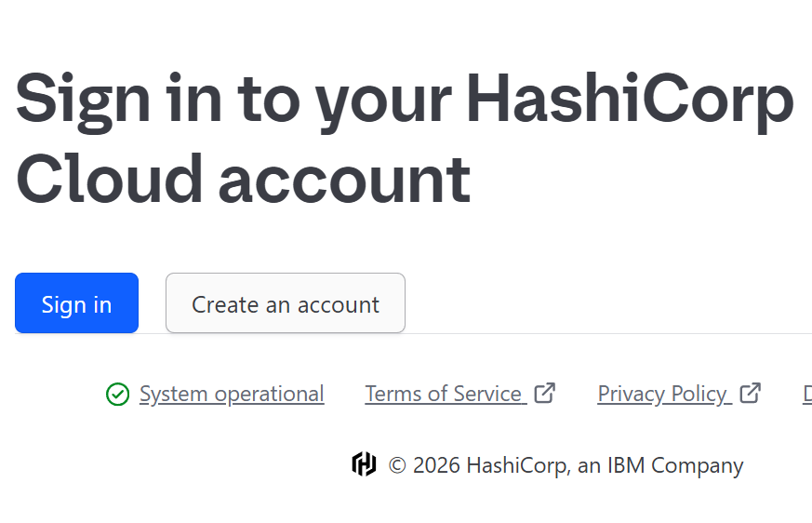Click the heading 'Sign in to your HashiCorp Cloud account'
This screenshot has height=523, width=812.
point(405,139)
